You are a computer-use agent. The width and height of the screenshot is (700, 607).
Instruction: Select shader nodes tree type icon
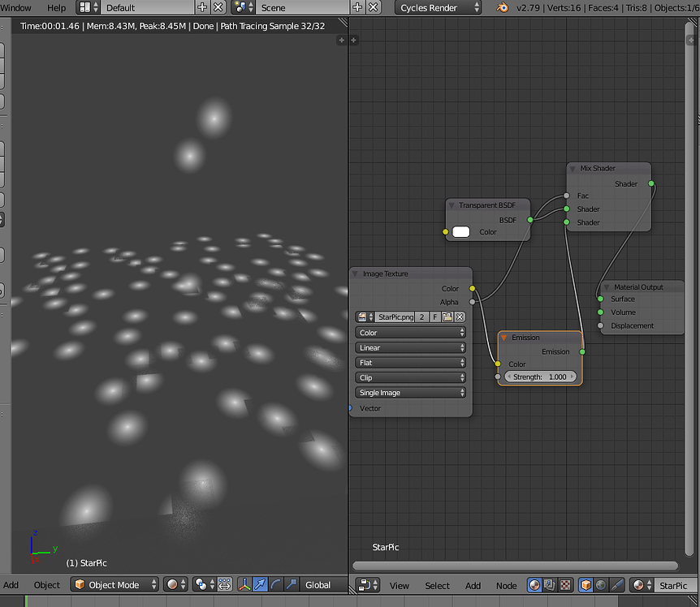coord(534,585)
